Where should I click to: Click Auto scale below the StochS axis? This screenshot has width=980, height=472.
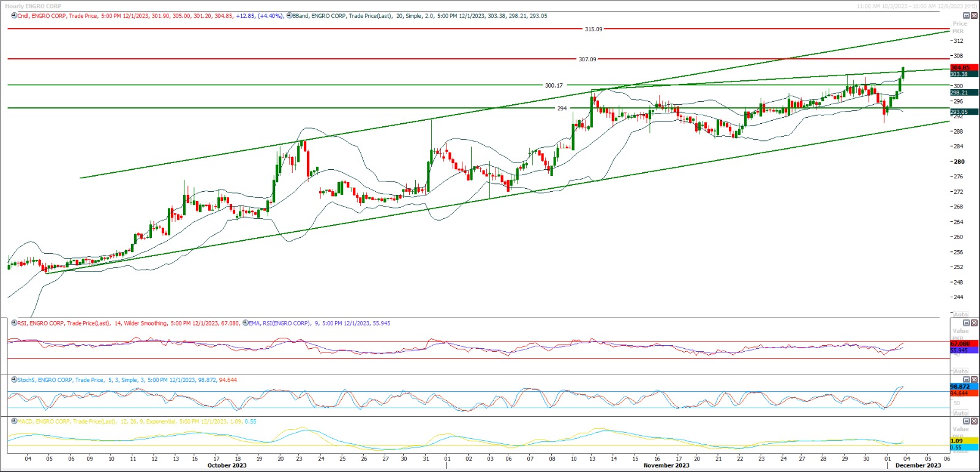(960, 413)
